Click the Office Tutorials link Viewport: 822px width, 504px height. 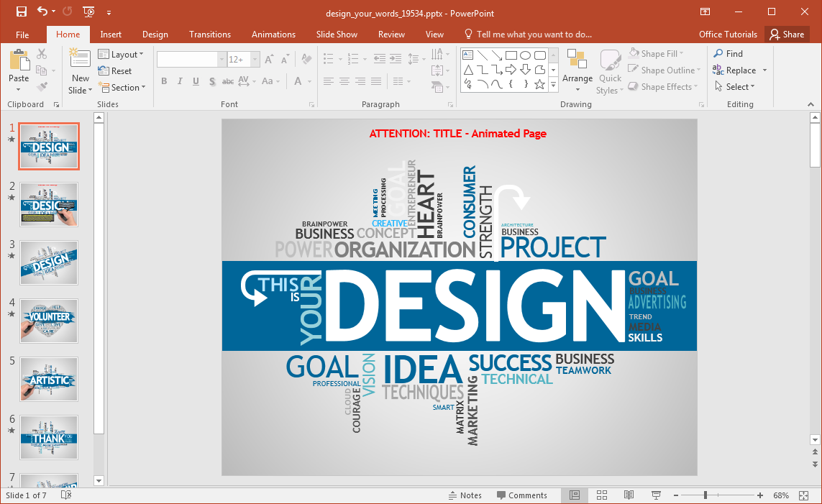(x=728, y=34)
